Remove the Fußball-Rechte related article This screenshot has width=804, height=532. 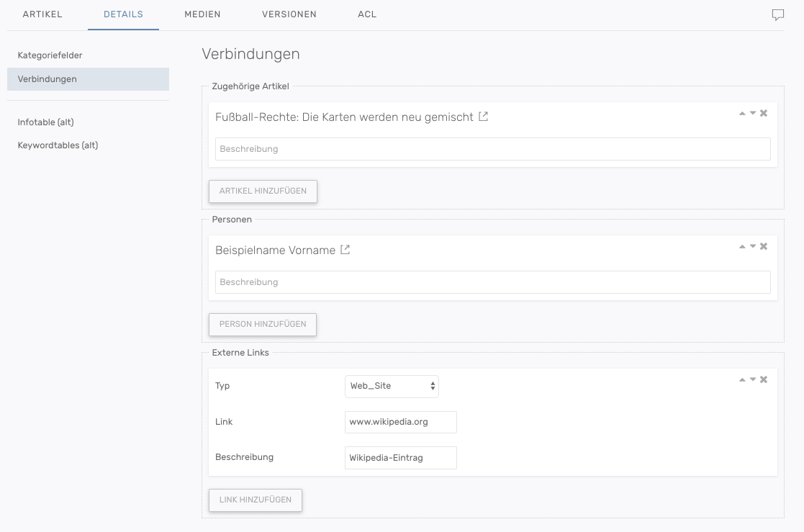click(x=764, y=113)
